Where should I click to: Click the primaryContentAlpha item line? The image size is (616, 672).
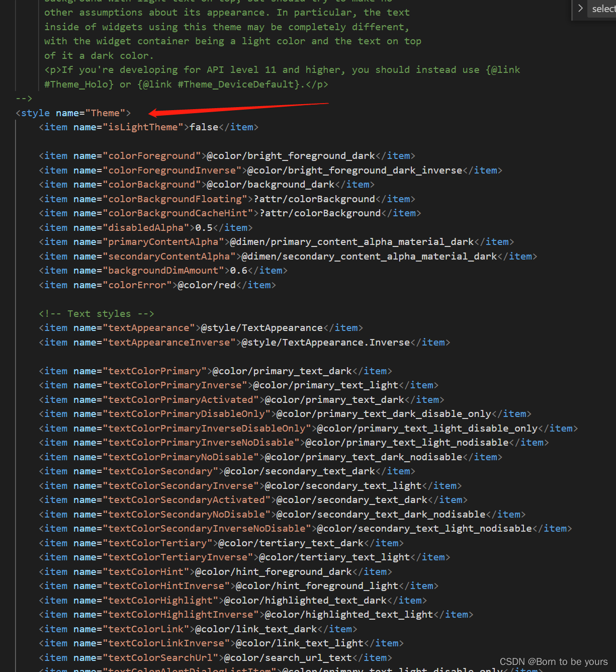click(x=277, y=242)
